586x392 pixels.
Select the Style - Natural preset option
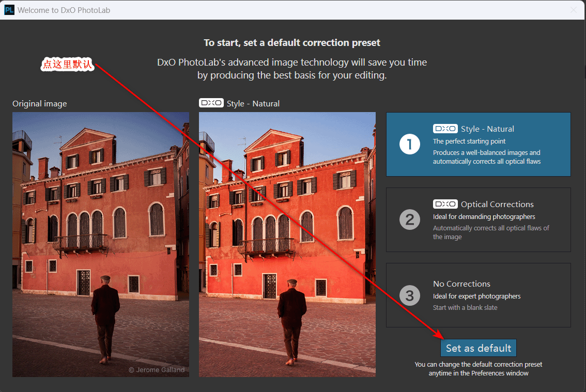(479, 144)
